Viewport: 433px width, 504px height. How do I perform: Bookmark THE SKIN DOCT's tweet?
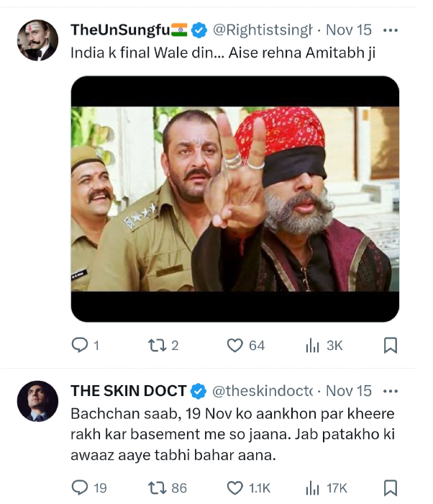point(391,487)
